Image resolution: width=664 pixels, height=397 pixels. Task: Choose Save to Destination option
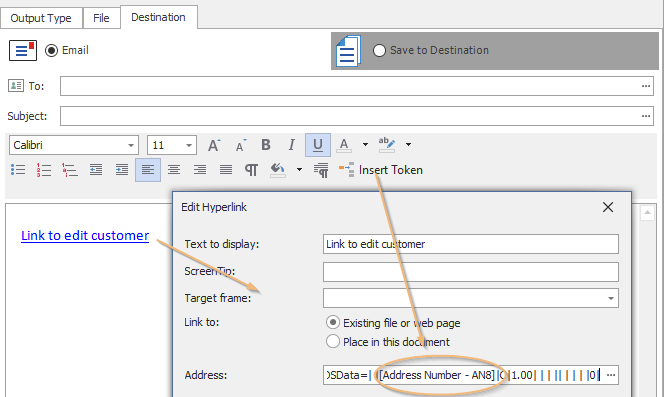(379, 50)
